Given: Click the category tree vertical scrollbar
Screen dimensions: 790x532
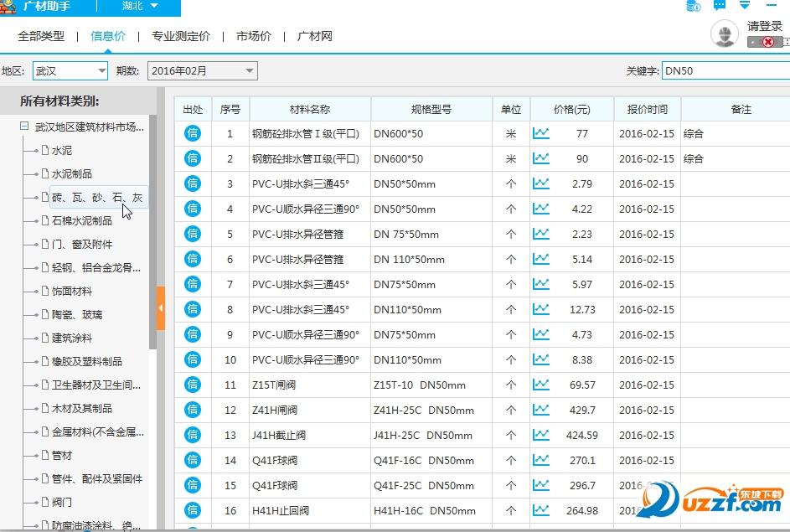Looking at the screenshot, I should point(152,232).
